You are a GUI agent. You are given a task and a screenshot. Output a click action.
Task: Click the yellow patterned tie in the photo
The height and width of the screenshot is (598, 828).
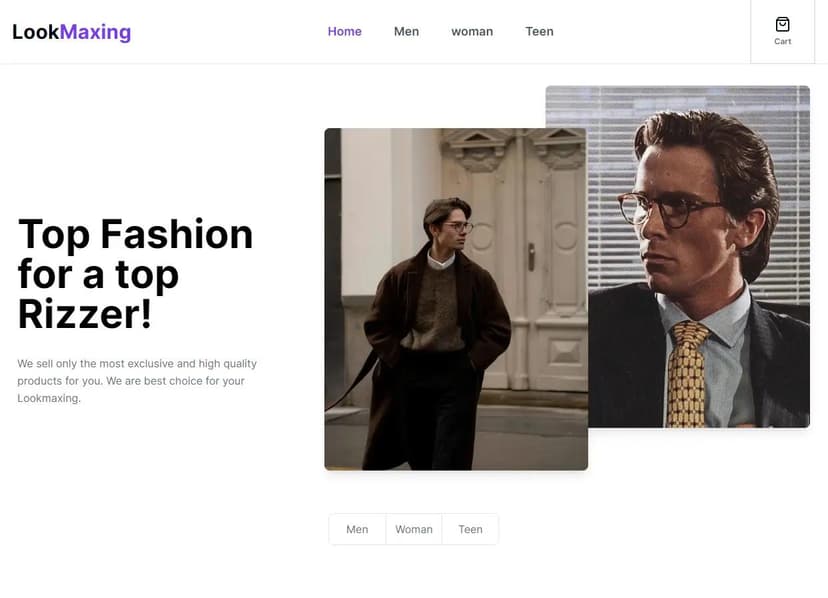tap(689, 370)
